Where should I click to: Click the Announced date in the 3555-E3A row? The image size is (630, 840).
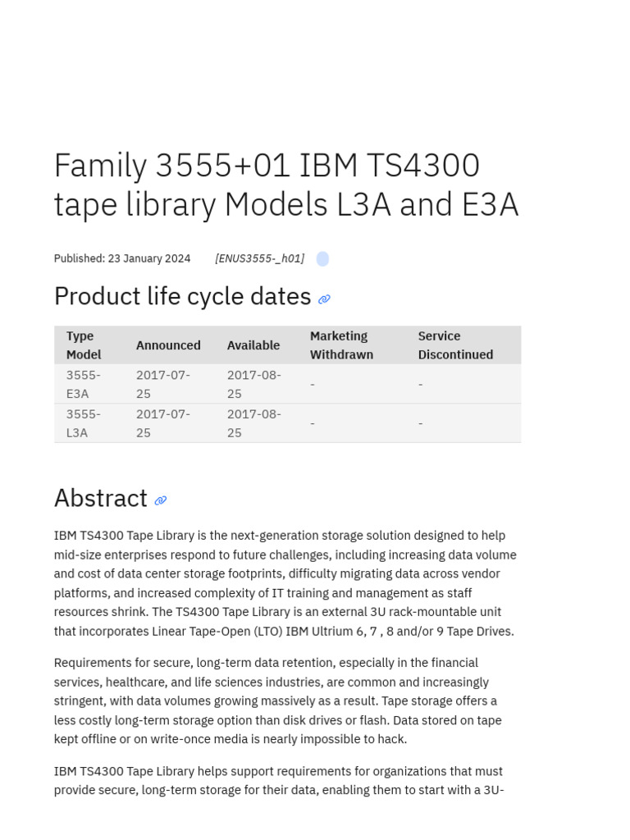[x=163, y=384]
